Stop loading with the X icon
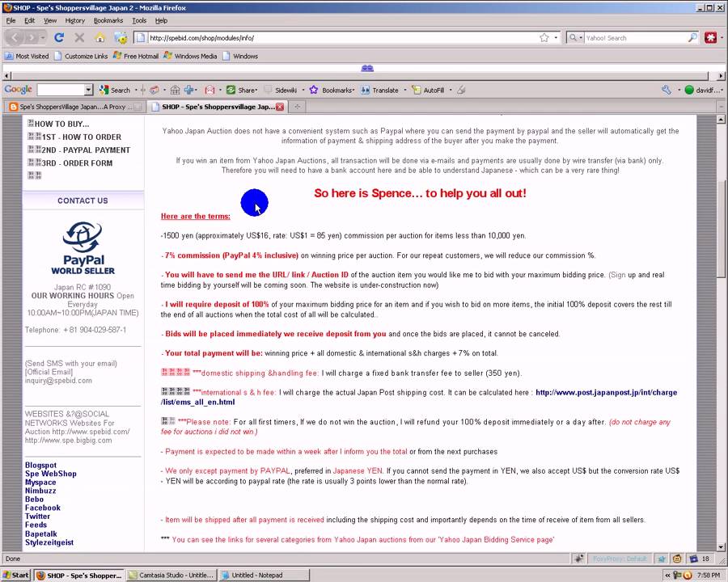The image size is (728, 582). point(79,38)
